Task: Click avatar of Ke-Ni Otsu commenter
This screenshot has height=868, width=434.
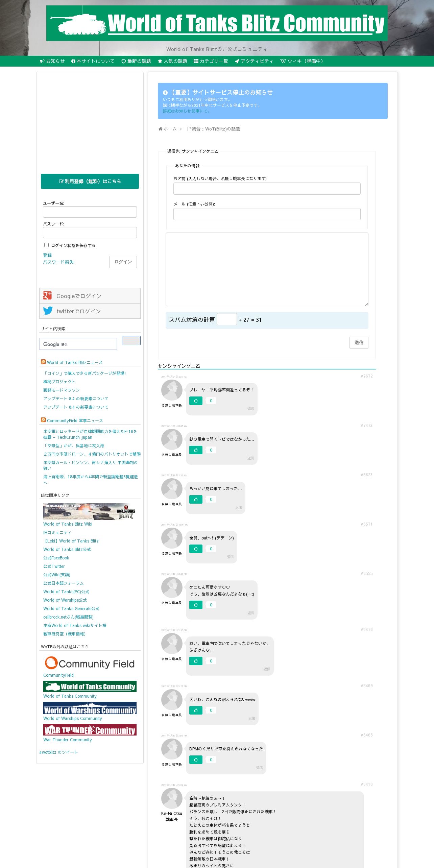Action: click(x=172, y=798)
